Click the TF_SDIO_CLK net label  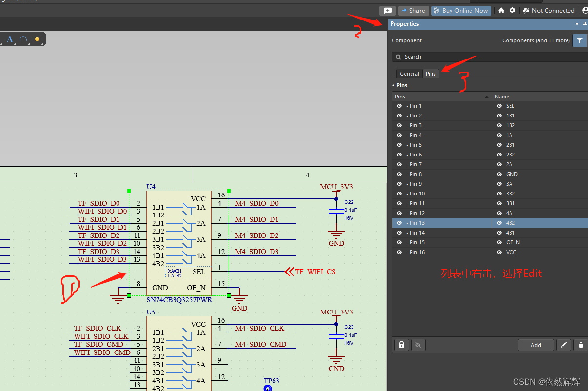coord(98,328)
